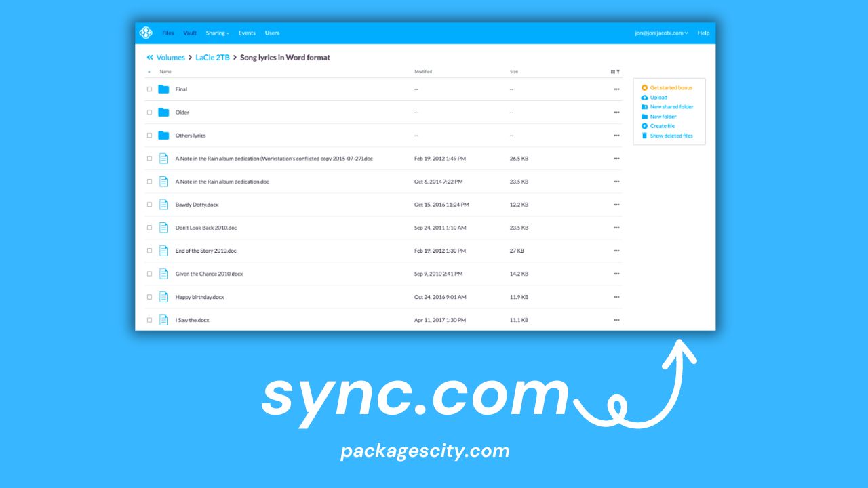The image size is (868, 488).
Task: Open more options for I Saw the.docx
Action: (616, 320)
